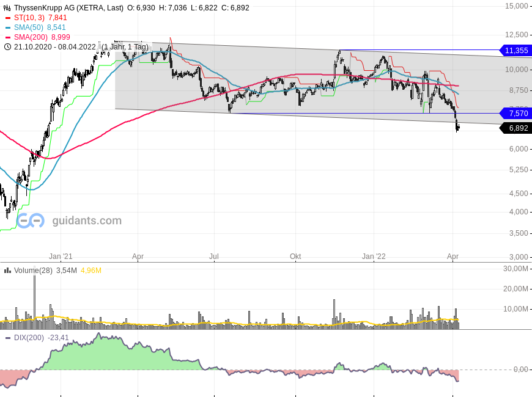Click the Jan '21 time axis label
Screen dimensions: 532x397
[x=61, y=257]
